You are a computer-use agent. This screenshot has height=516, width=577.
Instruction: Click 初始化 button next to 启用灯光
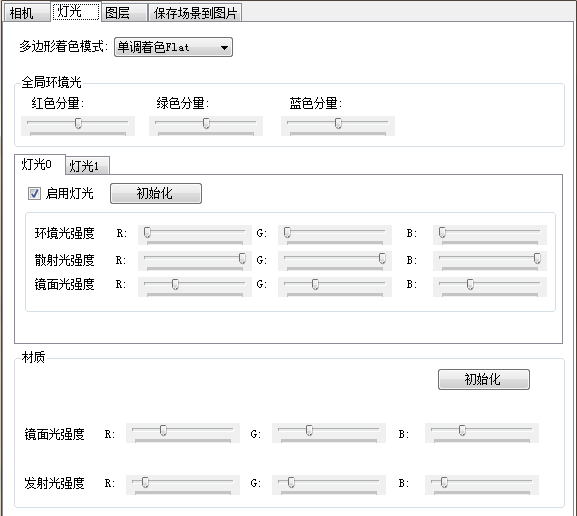coord(156,193)
